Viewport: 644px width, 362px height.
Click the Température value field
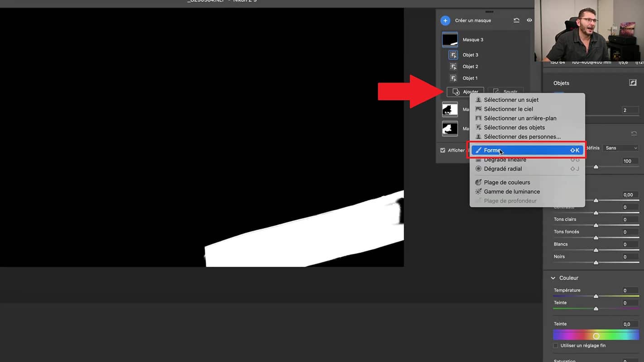click(x=630, y=291)
